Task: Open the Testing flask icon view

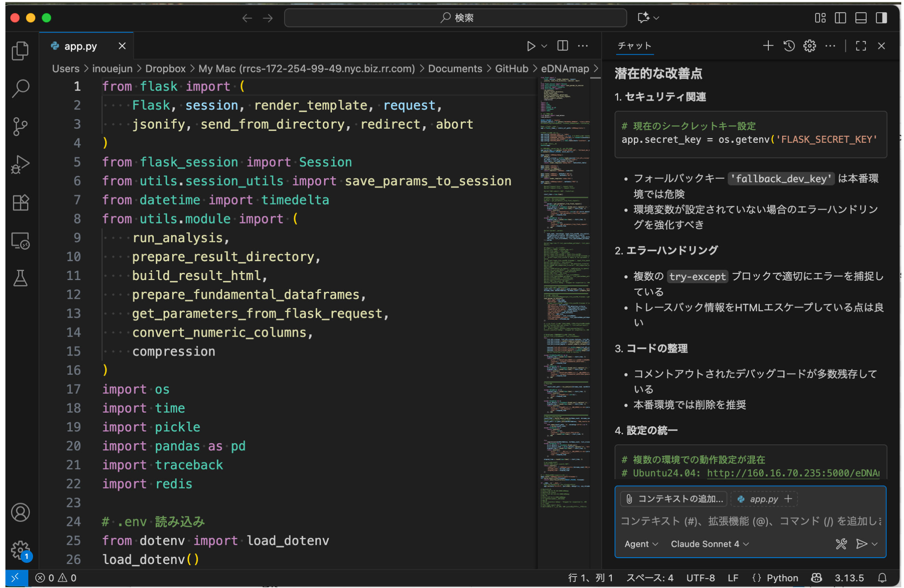Action: 20,278
